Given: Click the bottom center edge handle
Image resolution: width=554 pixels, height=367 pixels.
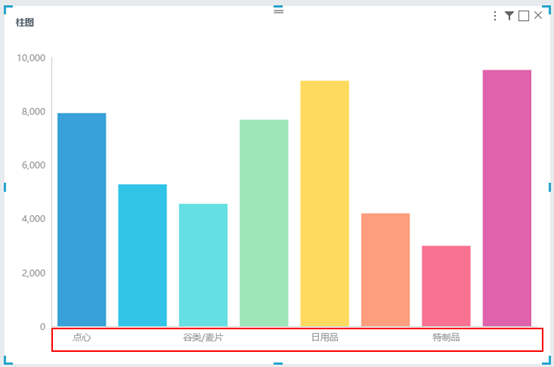Looking at the screenshot, I should pyautogui.click(x=278, y=363).
